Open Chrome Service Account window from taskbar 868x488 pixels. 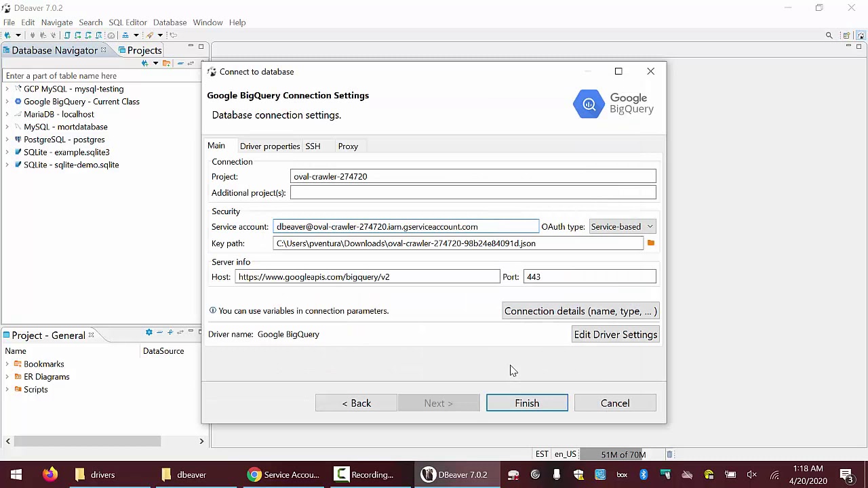click(283, 474)
